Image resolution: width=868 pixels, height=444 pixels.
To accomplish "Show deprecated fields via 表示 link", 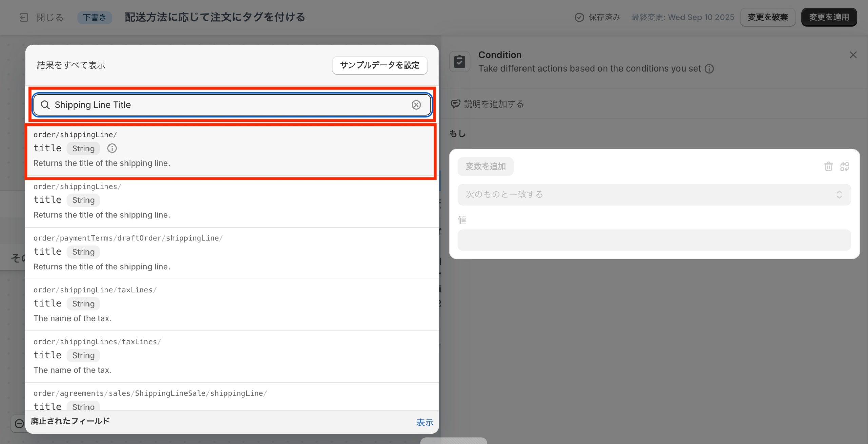I will coord(425,422).
